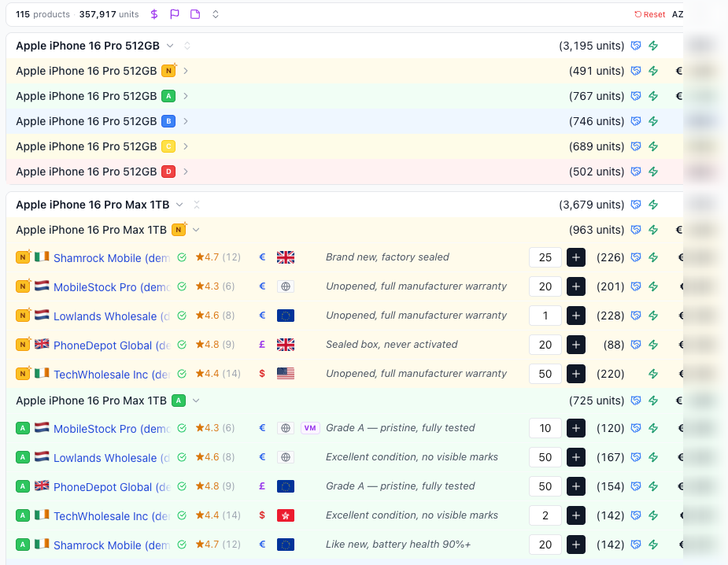The width and height of the screenshot is (728, 565).
Task: Click the grade N badge on 512GB row
Action: point(169,71)
